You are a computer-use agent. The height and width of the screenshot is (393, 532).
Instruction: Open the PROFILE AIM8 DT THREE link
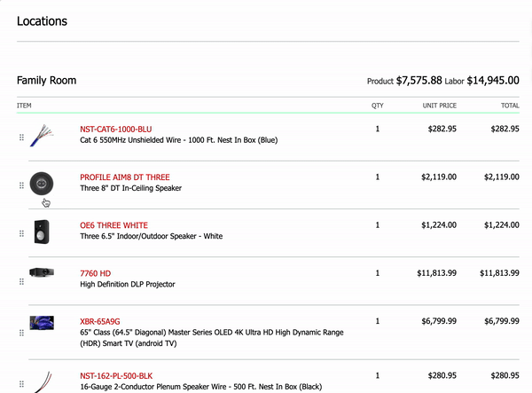click(125, 177)
